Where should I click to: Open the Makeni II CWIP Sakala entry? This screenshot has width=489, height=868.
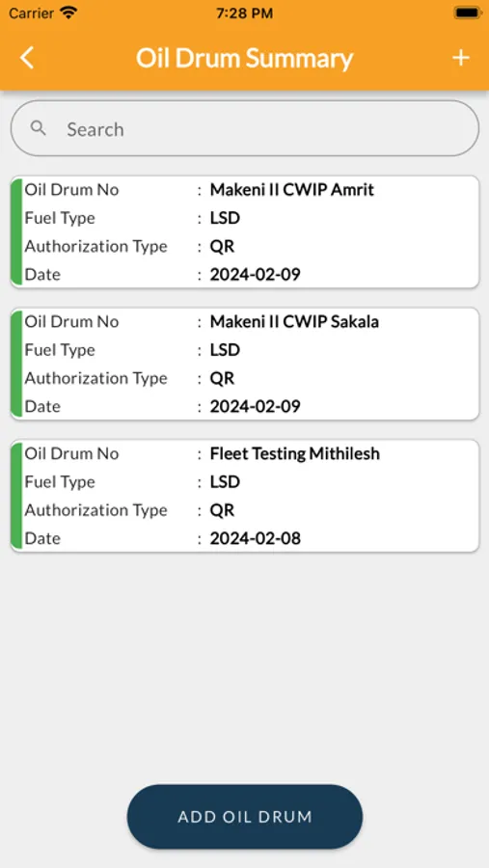click(x=245, y=364)
